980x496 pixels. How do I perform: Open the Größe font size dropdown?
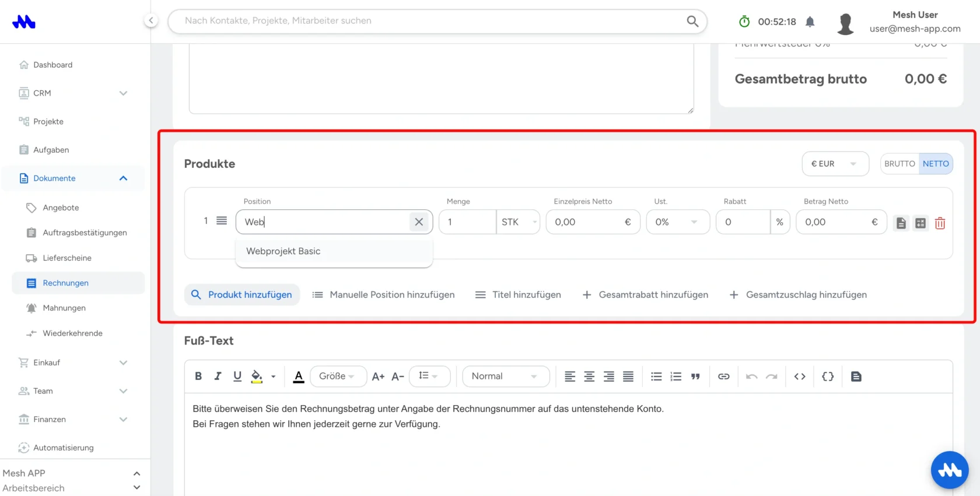338,377
